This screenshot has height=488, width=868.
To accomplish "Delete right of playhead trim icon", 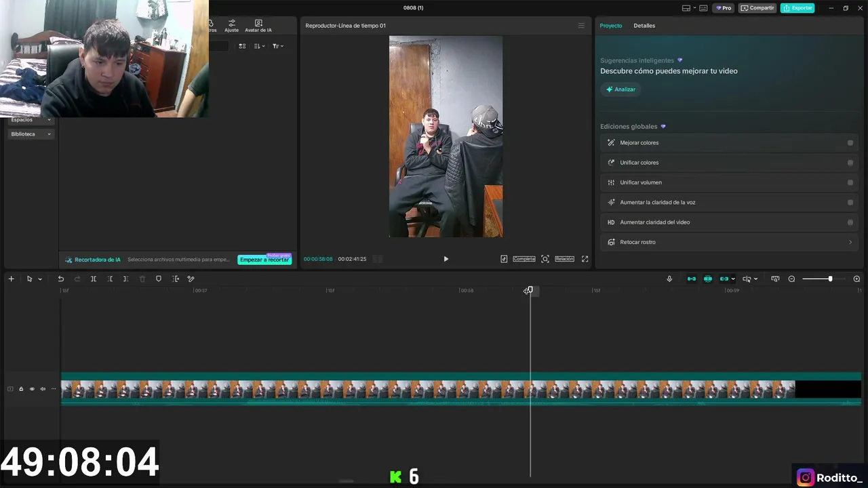I will tap(125, 279).
